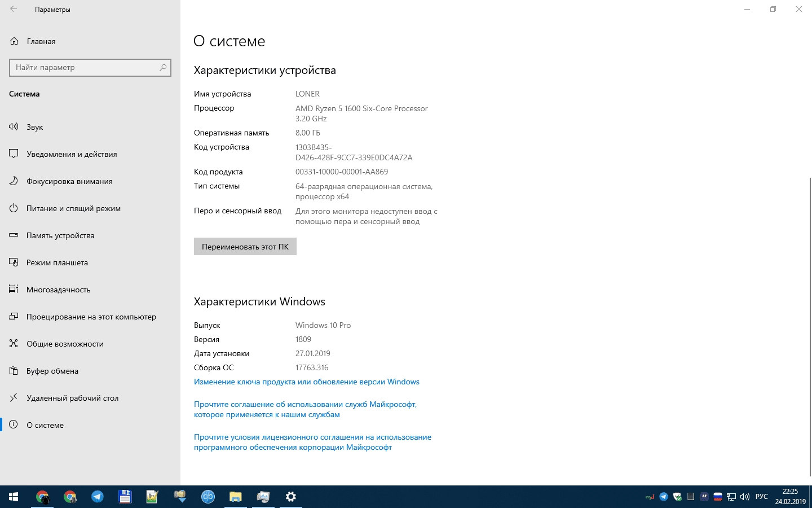Open the network tray icon
The width and height of the screenshot is (812, 508).
coord(731,497)
